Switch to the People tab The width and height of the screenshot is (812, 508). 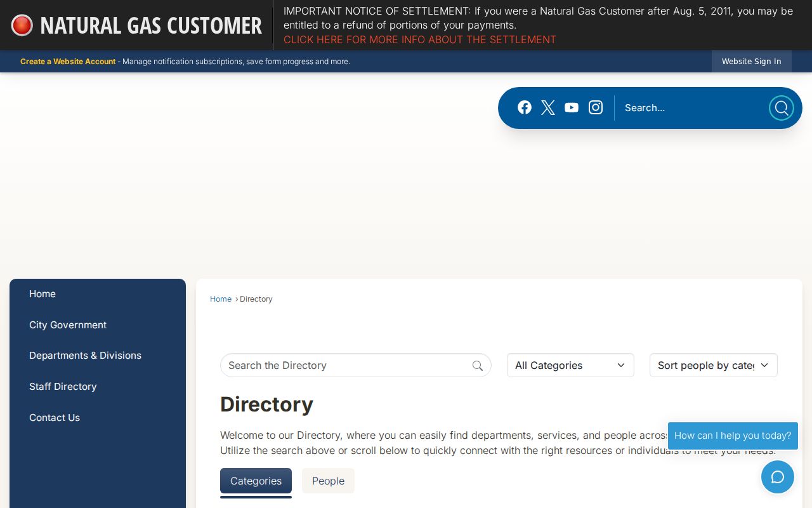point(328,481)
